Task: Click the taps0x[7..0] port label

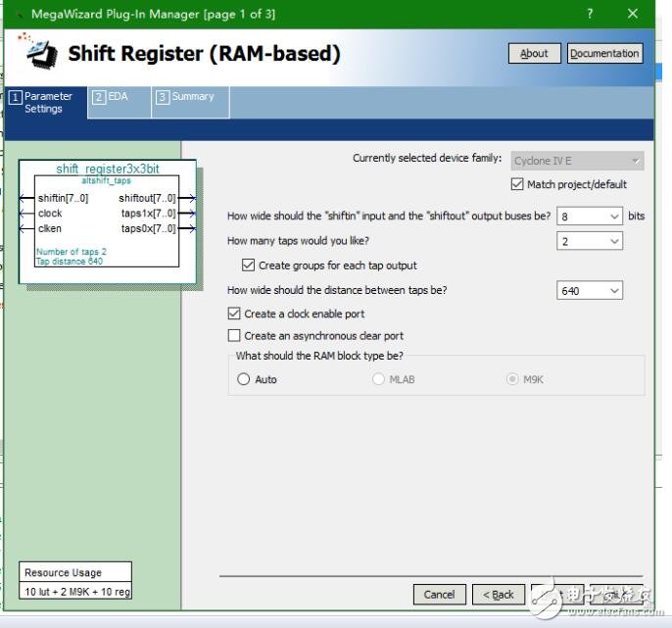Action: coord(148,228)
